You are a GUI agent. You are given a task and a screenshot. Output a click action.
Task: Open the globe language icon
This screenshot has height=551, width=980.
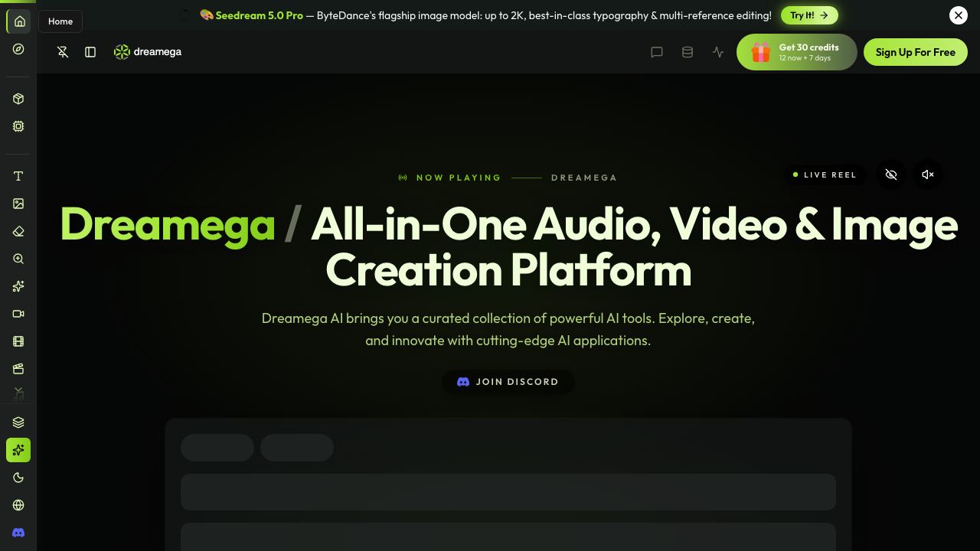pos(18,505)
